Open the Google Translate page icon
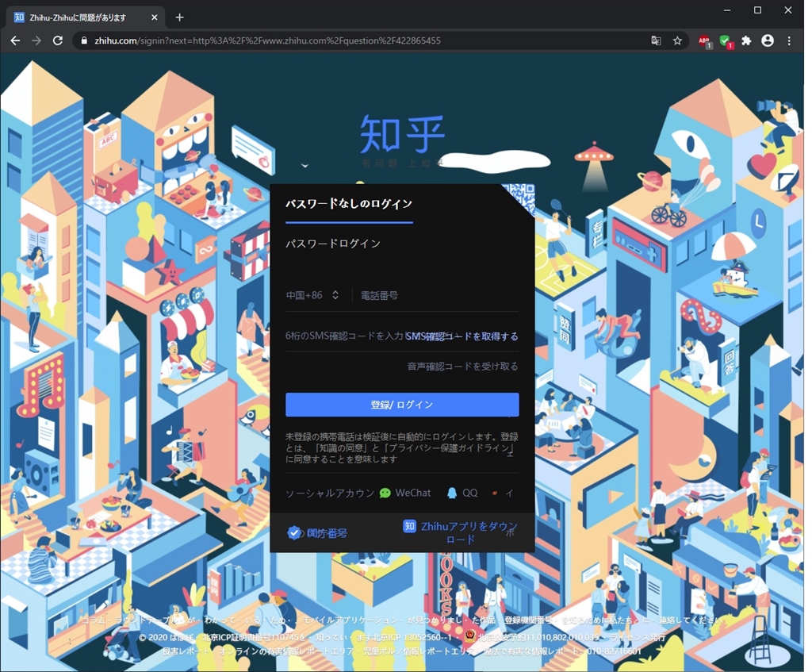Viewport: 812px width, 672px height. (x=656, y=40)
